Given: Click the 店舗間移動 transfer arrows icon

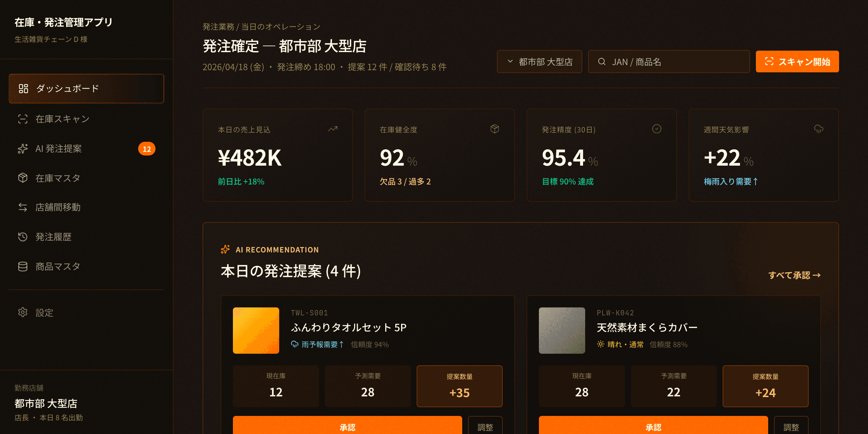Looking at the screenshot, I should [x=23, y=207].
